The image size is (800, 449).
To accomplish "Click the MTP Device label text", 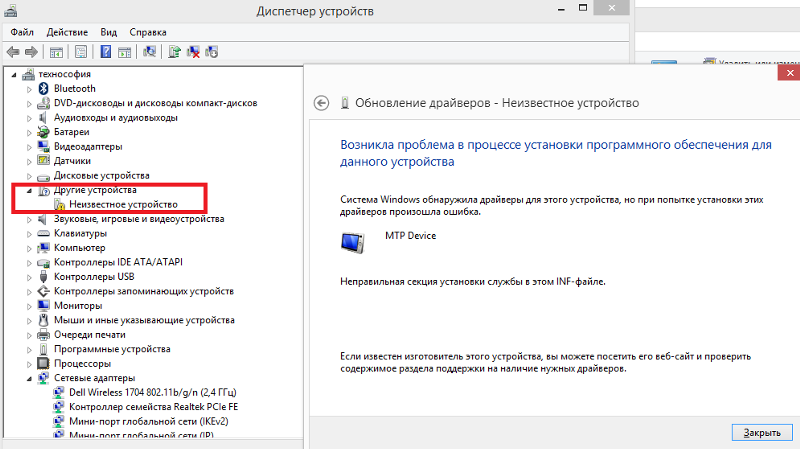I will click(x=411, y=236).
